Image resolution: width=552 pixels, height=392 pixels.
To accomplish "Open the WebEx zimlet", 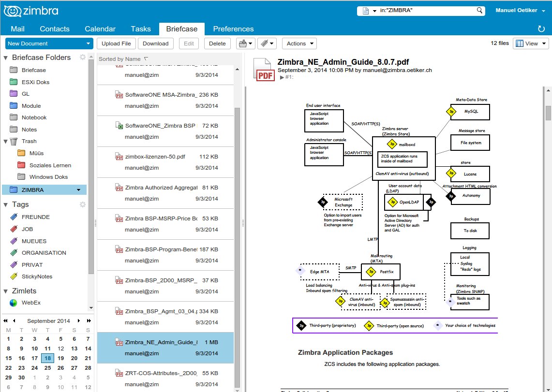I will click(31, 303).
